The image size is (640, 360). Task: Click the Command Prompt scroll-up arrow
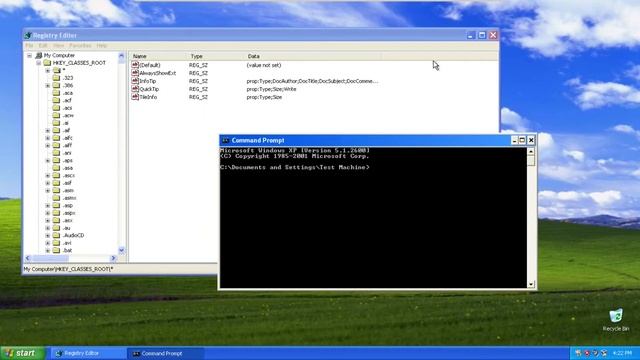[531, 151]
